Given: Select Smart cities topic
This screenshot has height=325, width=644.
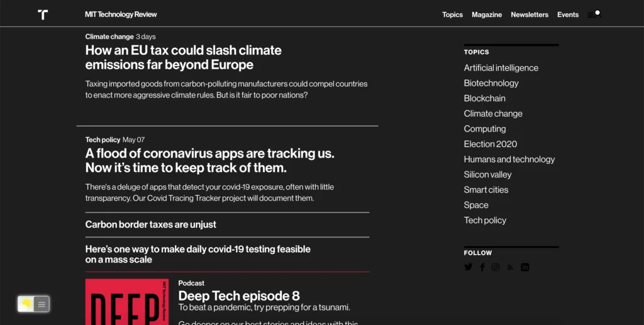Looking at the screenshot, I should click(x=486, y=190).
